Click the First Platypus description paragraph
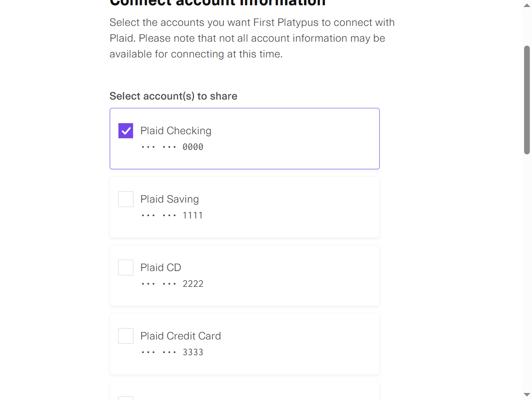The image size is (532, 400). [x=252, y=38]
